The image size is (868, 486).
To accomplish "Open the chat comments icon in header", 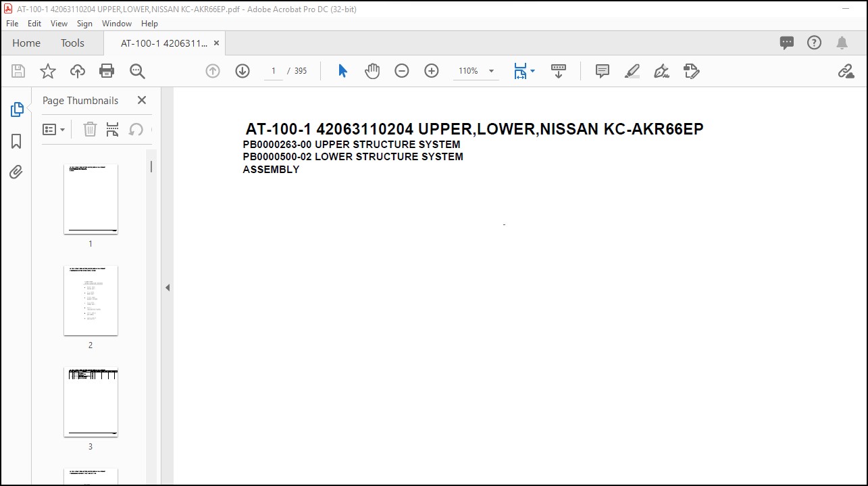I will tap(787, 43).
